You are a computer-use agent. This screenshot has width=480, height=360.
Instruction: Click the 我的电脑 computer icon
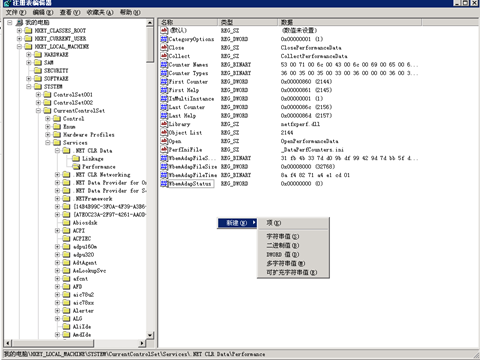(20, 22)
